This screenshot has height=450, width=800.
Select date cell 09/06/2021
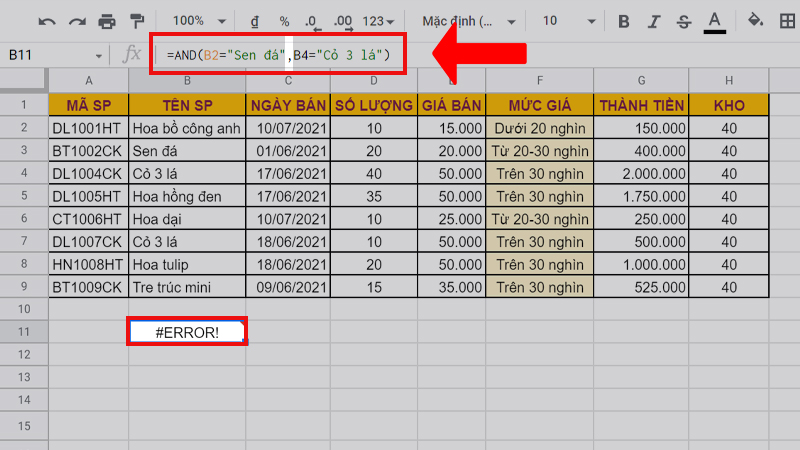coord(288,287)
